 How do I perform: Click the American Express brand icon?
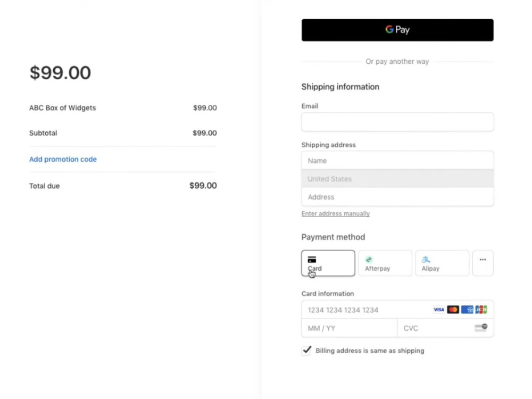tap(467, 310)
